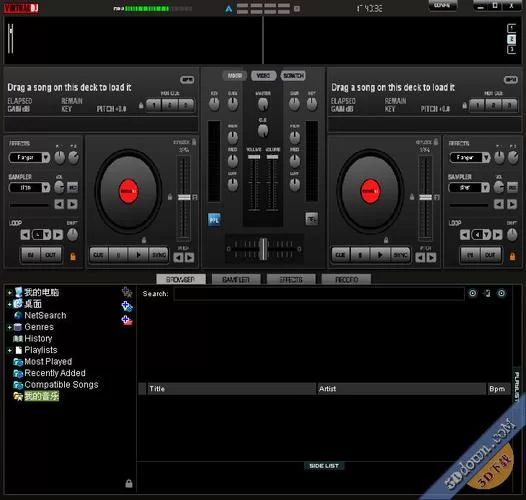Image resolution: width=526 pixels, height=500 pixels.
Task: Click hot cue 1 on left deck
Action: (154, 105)
